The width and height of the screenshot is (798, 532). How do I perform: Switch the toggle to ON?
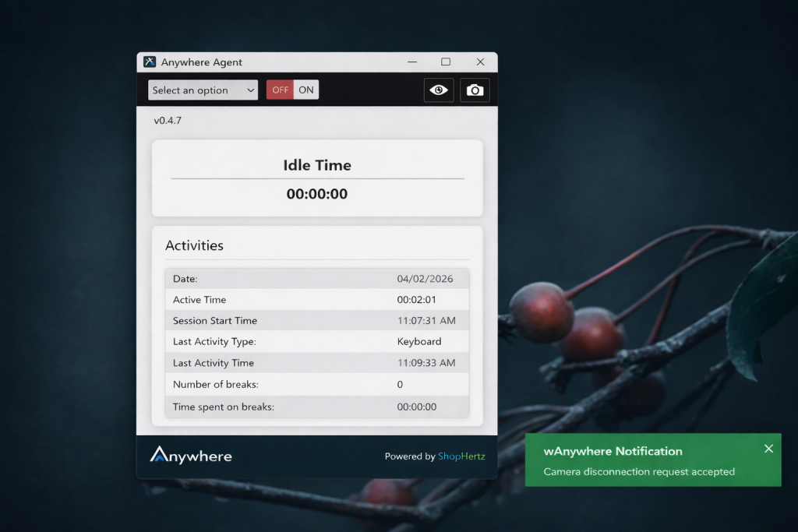tap(306, 90)
